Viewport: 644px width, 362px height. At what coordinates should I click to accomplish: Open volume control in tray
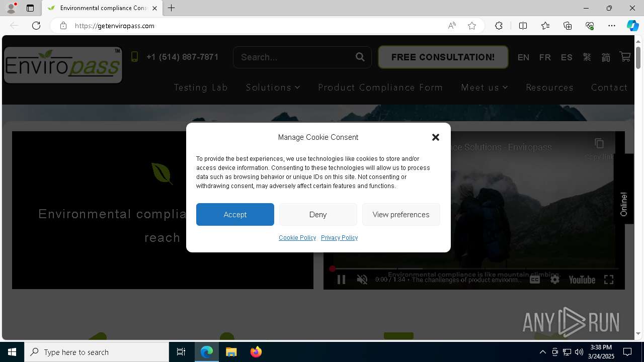579,352
